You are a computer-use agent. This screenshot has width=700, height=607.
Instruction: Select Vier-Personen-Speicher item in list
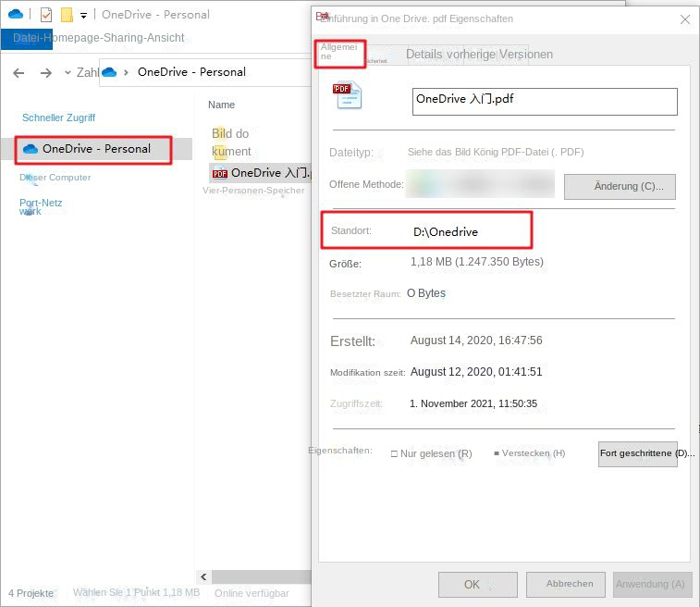coord(253,191)
